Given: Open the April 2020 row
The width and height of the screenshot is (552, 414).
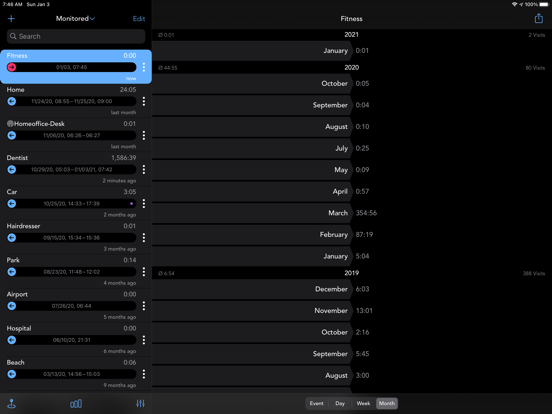Looking at the screenshot, I should coord(352,192).
